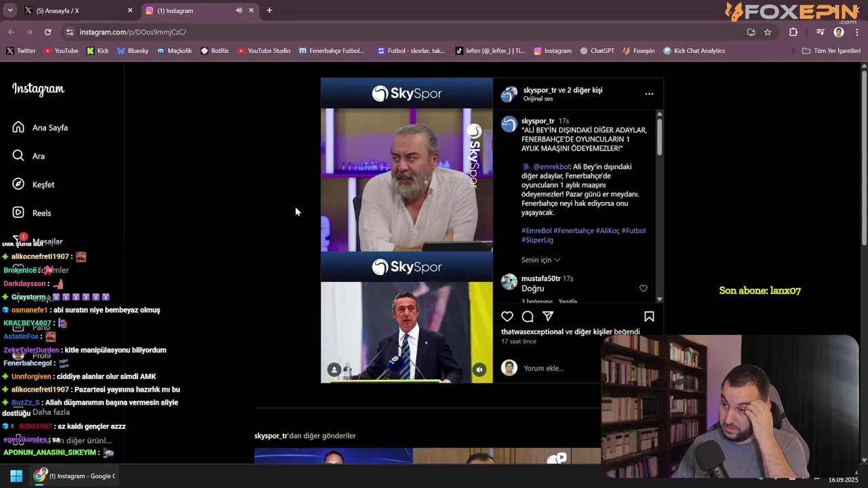Open the Futbol - skorlar bookmark
This screenshot has height=488, width=868.
click(x=411, y=51)
